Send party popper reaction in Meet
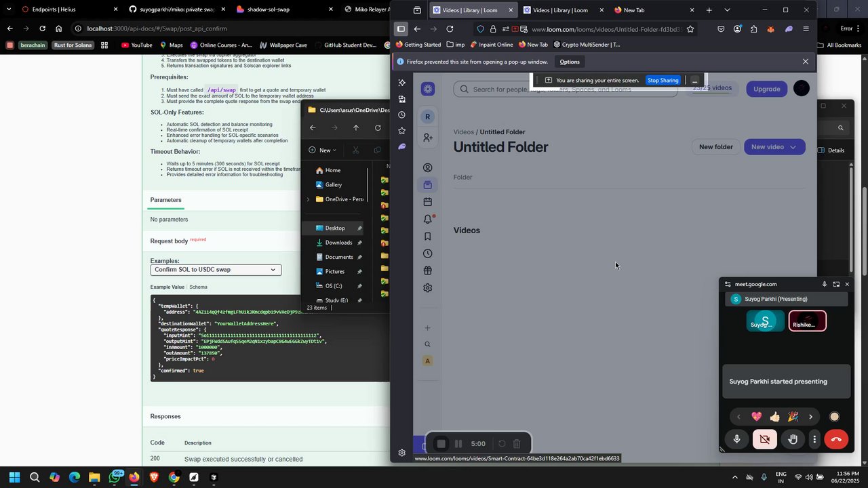The height and width of the screenshot is (488, 868). [793, 417]
